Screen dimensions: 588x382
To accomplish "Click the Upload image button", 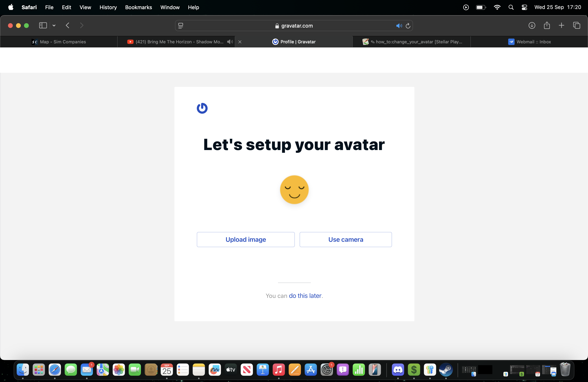I will (x=246, y=239).
